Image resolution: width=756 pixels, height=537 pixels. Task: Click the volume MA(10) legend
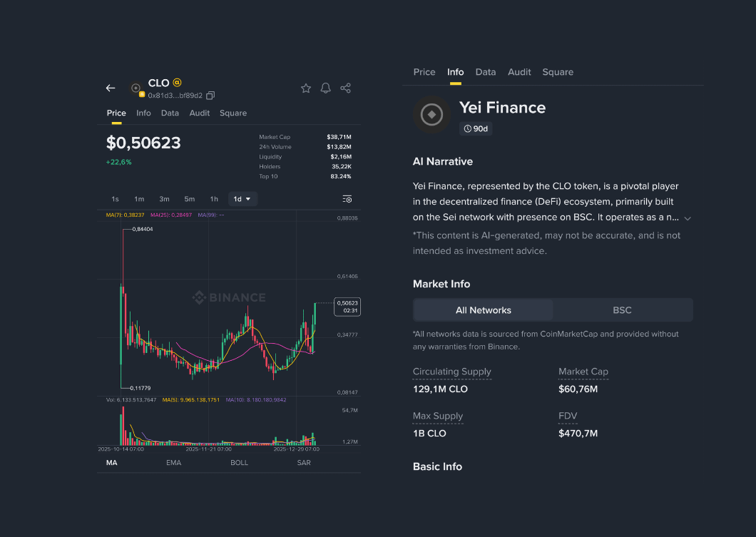(x=256, y=399)
